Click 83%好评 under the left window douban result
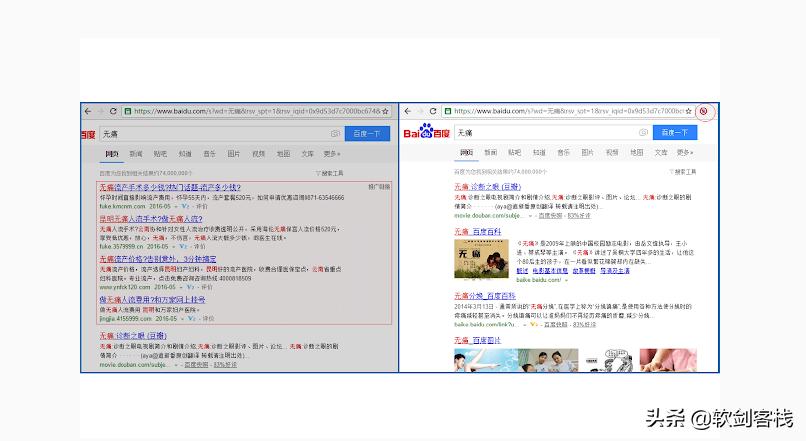The image size is (806, 441). click(225, 365)
